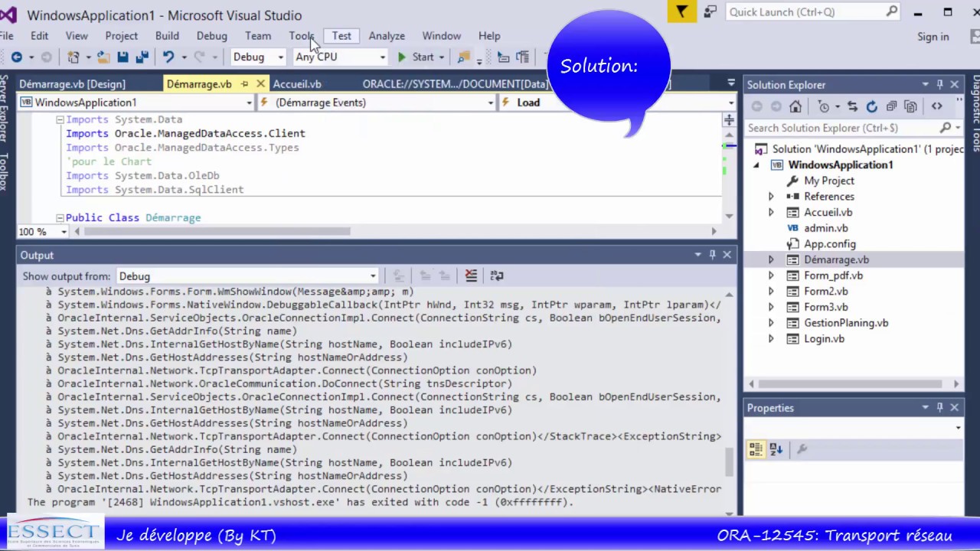Click the green Start debugging button
The width and height of the screenshot is (980, 551).
tap(416, 57)
